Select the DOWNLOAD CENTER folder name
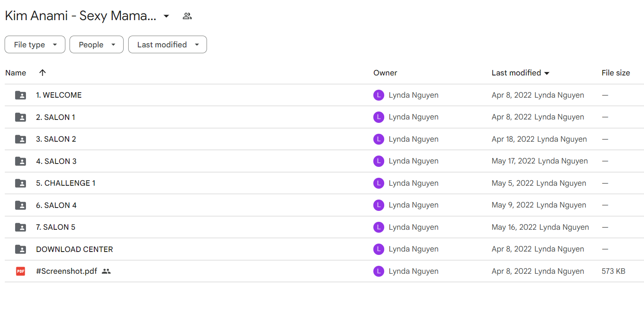This screenshot has height=309, width=644. (x=75, y=249)
